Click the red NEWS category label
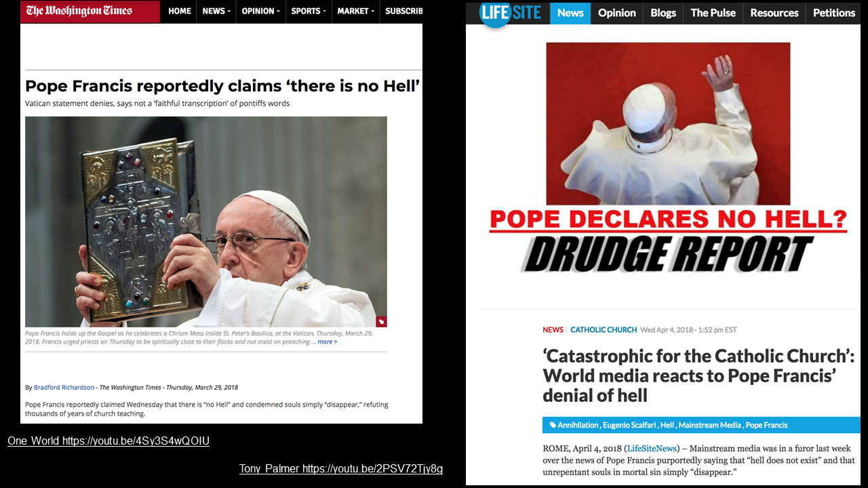868x488 pixels. pos(553,330)
